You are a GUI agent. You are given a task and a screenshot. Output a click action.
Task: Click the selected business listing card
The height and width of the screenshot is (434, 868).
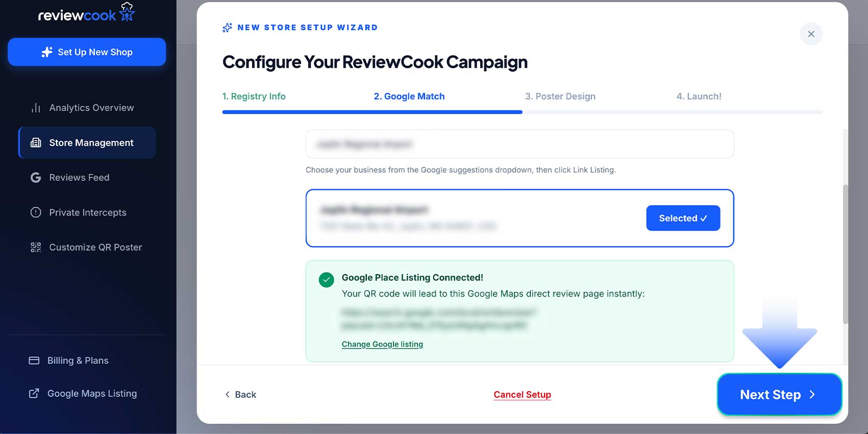pos(519,218)
